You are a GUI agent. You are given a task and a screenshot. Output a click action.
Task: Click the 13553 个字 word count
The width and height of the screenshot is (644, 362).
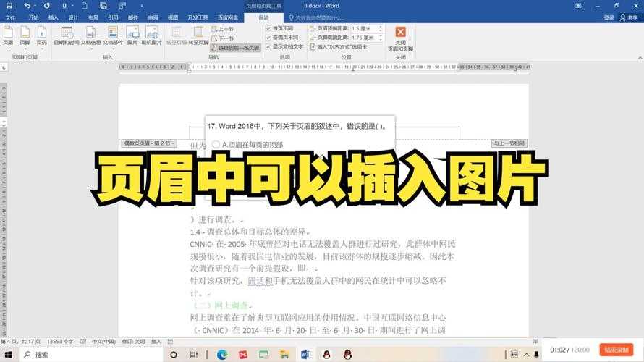point(60,342)
